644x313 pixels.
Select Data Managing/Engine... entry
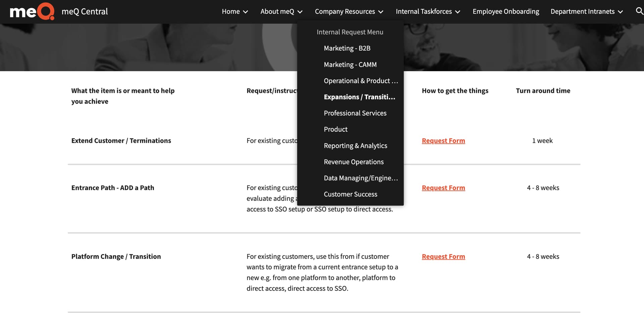coord(361,178)
